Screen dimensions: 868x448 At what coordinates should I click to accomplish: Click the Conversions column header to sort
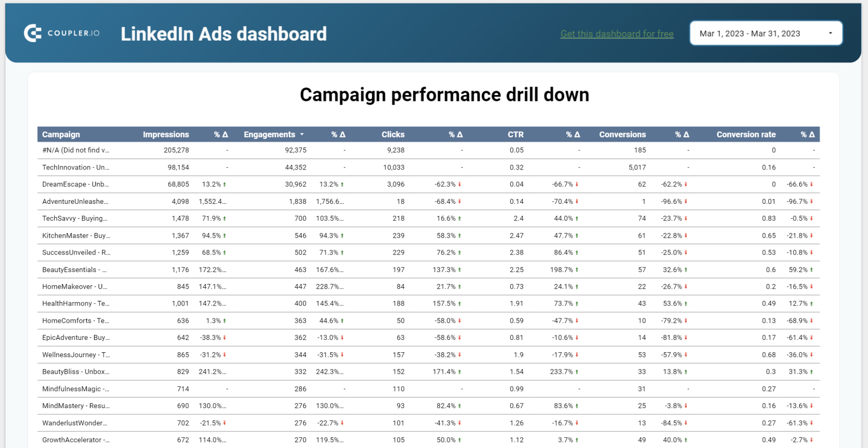coord(622,134)
